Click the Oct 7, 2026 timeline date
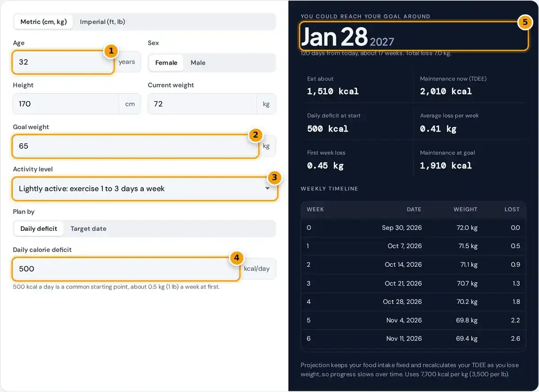Image resolution: width=539 pixels, height=392 pixels. [405, 246]
